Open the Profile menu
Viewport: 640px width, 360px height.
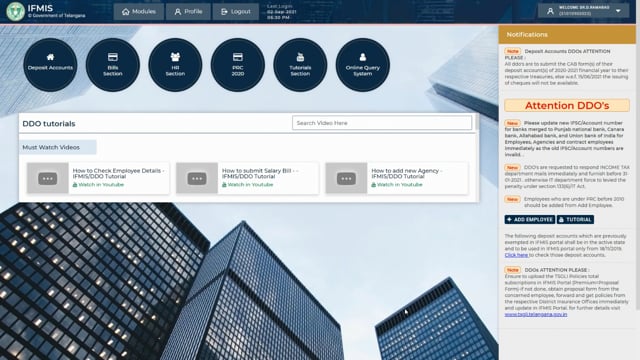coord(188,12)
